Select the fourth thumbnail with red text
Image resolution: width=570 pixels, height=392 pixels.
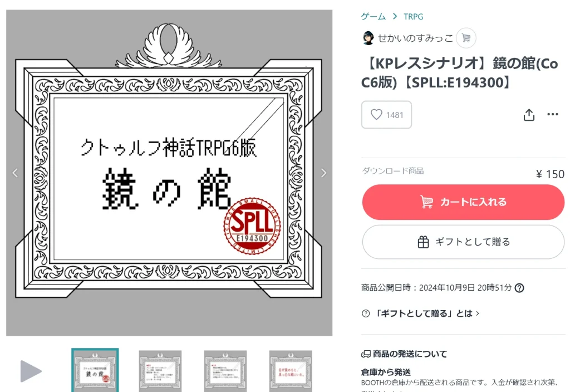pos(291,371)
